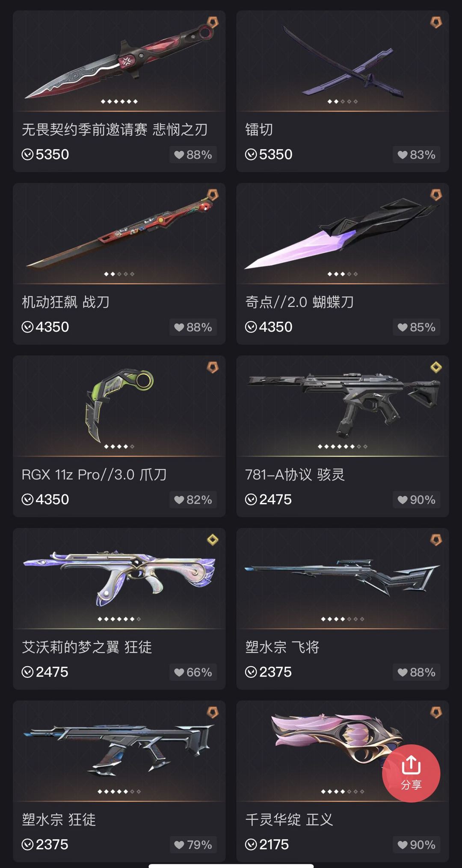The image size is (462, 868).
Task: Click VP currency icon beside 5350 on 镭切
Action: pos(251,154)
